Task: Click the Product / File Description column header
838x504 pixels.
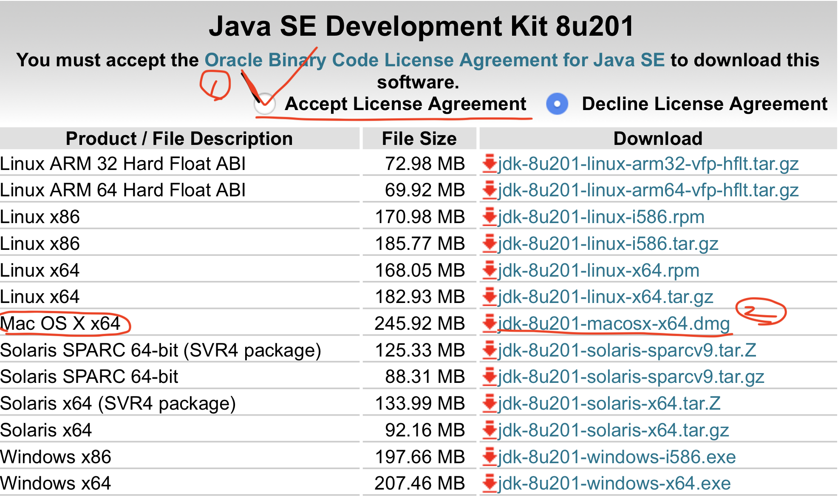Action: (179, 139)
